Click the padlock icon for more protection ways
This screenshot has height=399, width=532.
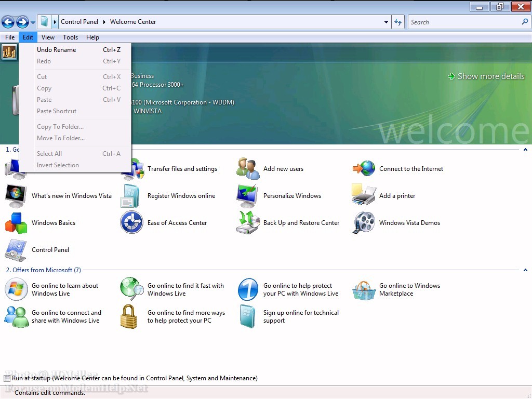(x=129, y=316)
